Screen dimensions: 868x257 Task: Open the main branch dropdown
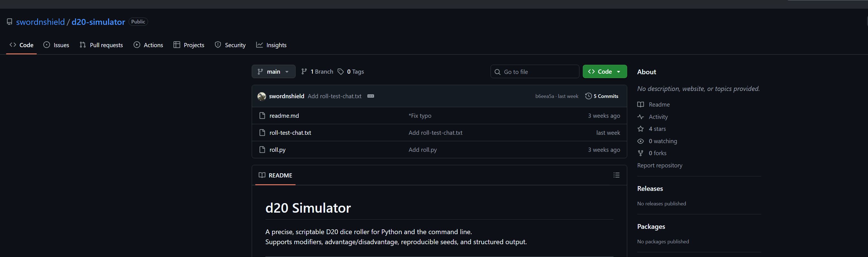coord(273,71)
